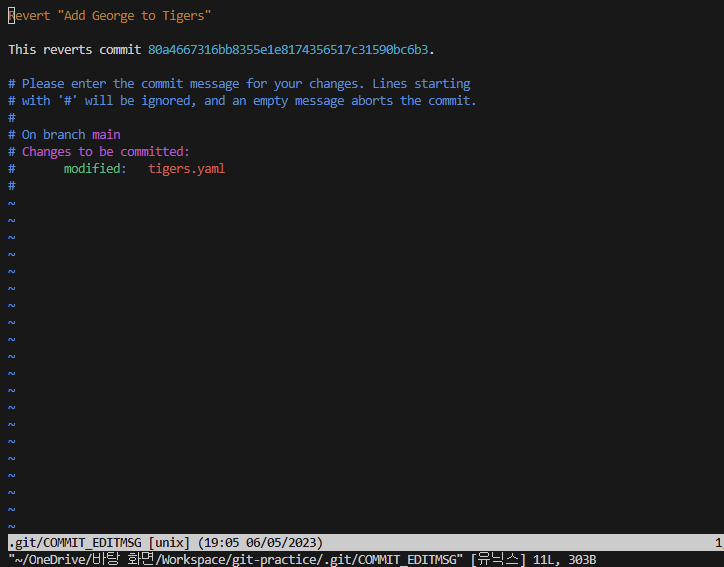Click the title line Revert "Add George to Tigers"
This screenshot has height=567, width=724.
[x=109, y=16]
